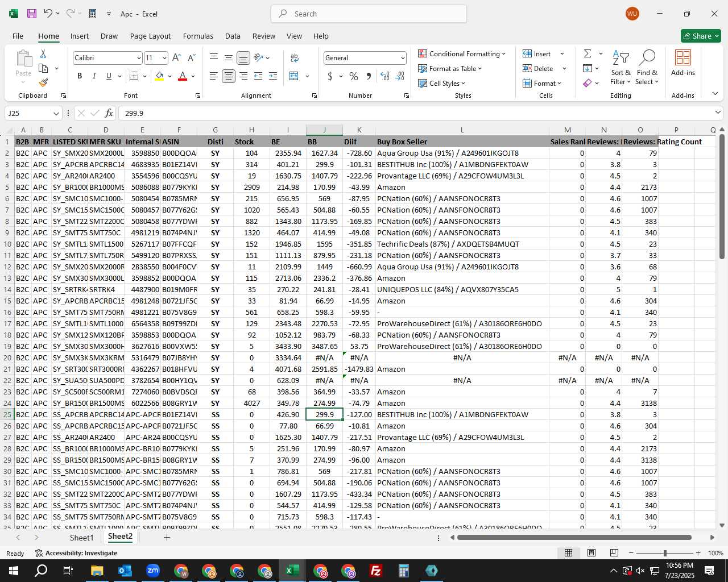Set bottom vertical alignment

click(243, 58)
